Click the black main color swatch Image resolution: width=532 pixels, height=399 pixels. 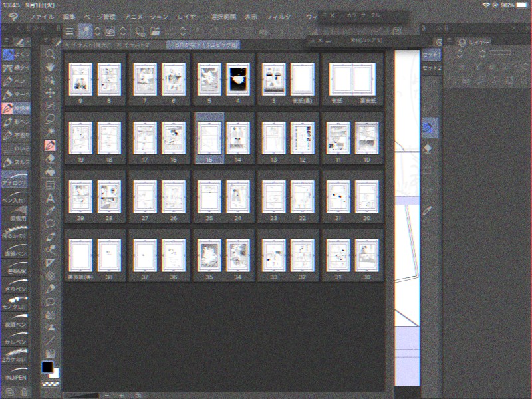pos(47,367)
